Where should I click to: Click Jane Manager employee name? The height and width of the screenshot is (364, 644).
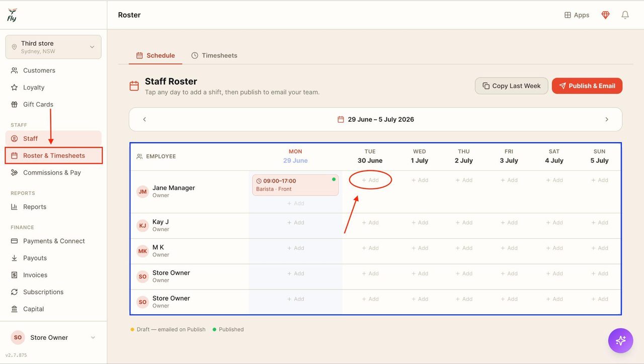pyautogui.click(x=174, y=188)
